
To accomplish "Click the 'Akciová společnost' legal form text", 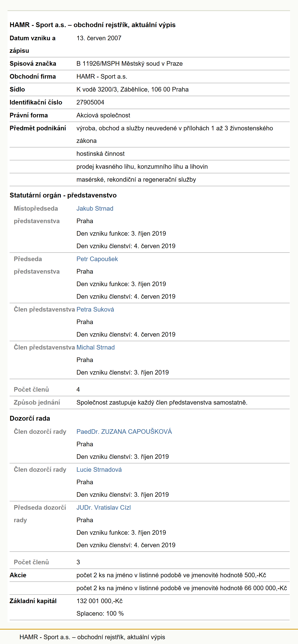I will click(x=103, y=116).
